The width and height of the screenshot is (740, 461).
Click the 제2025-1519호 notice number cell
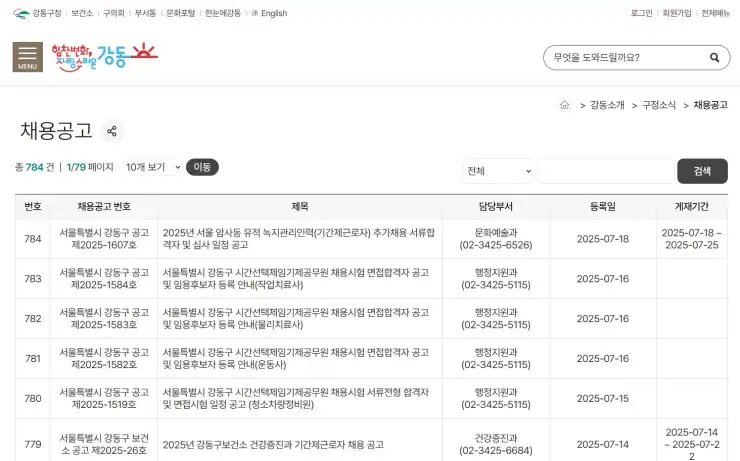104,398
